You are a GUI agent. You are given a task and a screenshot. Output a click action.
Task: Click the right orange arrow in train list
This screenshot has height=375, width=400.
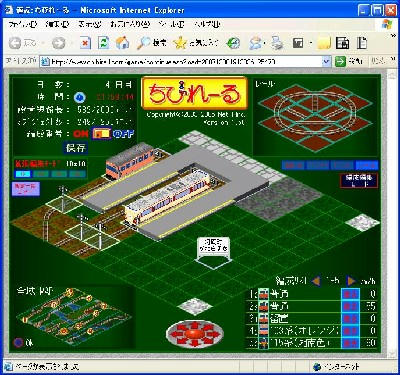tap(351, 281)
